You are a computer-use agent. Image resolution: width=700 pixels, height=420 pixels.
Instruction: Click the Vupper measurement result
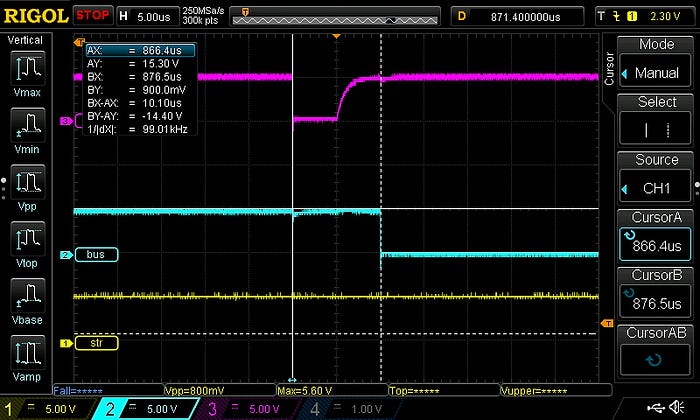[x=534, y=391]
